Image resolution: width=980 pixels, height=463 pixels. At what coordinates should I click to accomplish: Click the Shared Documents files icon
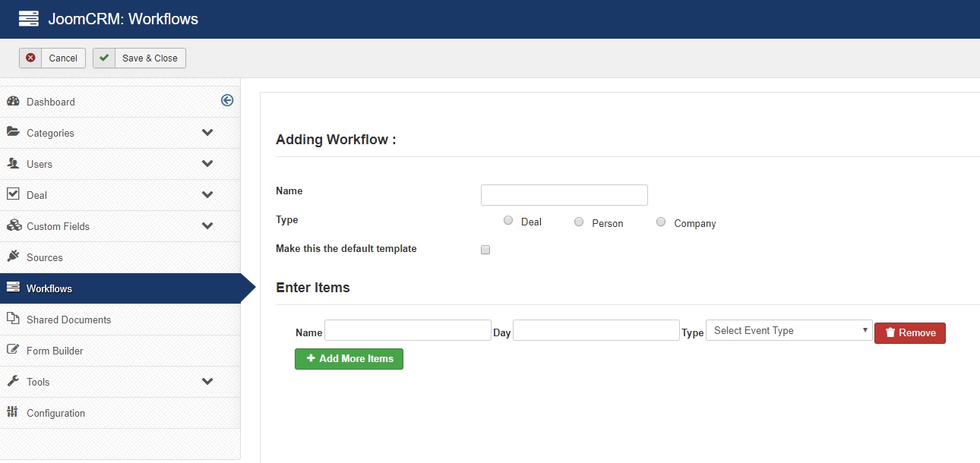13,319
